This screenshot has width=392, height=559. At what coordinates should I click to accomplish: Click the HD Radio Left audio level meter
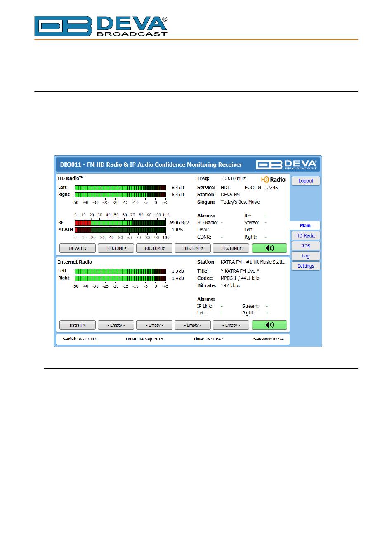pos(120,188)
